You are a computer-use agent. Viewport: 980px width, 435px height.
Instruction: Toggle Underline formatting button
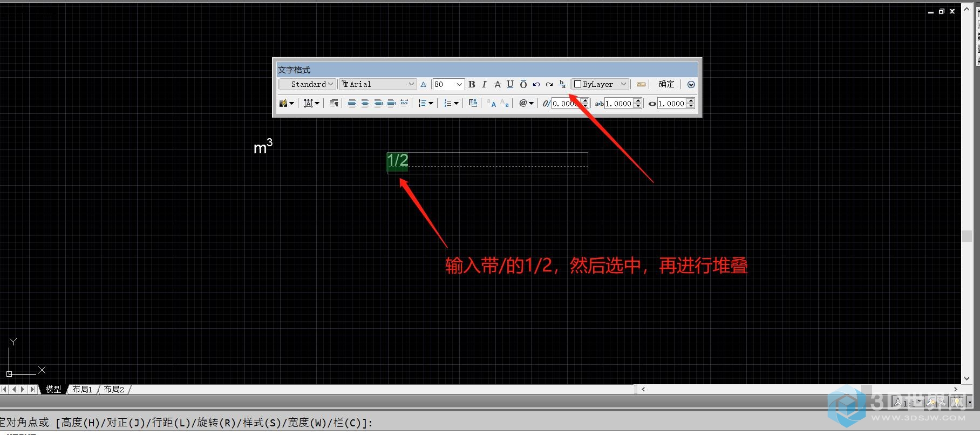click(x=510, y=84)
